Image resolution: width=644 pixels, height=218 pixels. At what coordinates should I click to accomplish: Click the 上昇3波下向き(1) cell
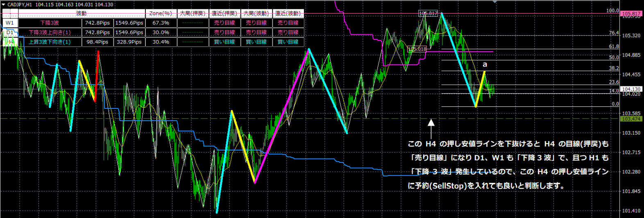[50, 42]
